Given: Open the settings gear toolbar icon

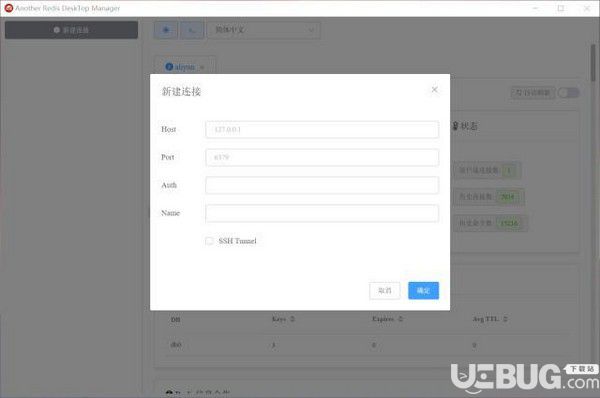Looking at the screenshot, I should (166, 30).
